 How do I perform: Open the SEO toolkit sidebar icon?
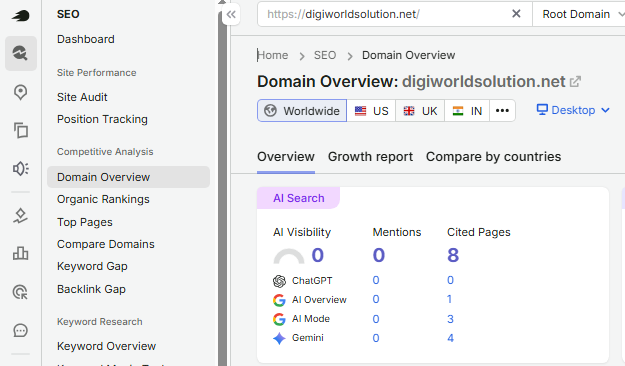coord(21,53)
